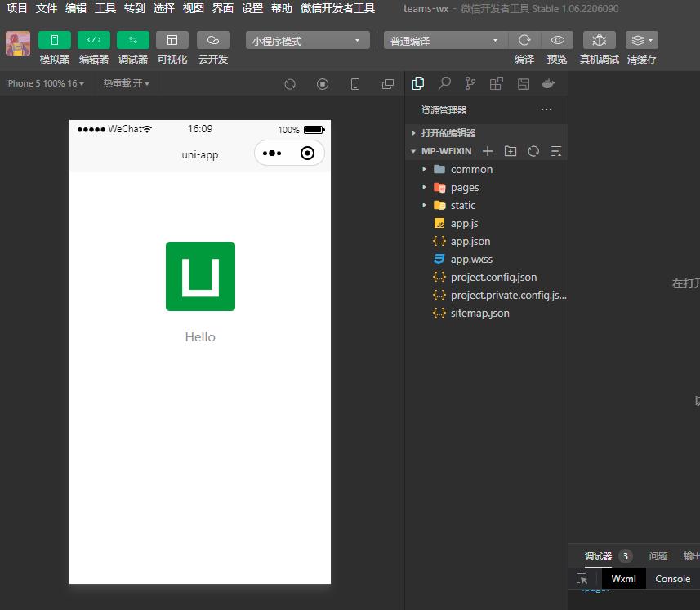Open the search panel in the sidebar
The height and width of the screenshot is (610, 700).
[444, 83]
